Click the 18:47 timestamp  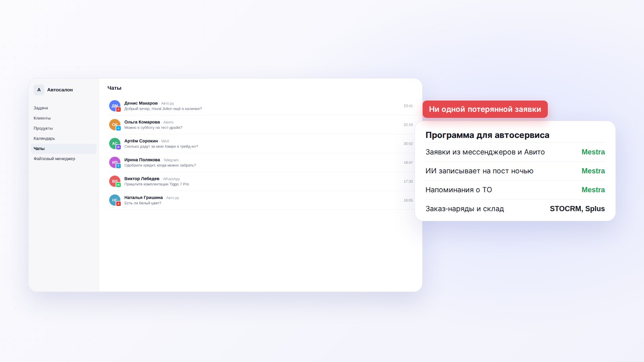click(408, 162)
